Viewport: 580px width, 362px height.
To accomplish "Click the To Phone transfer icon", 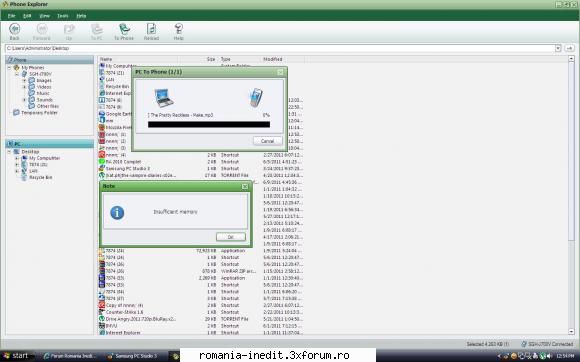I will click(124, 31).
